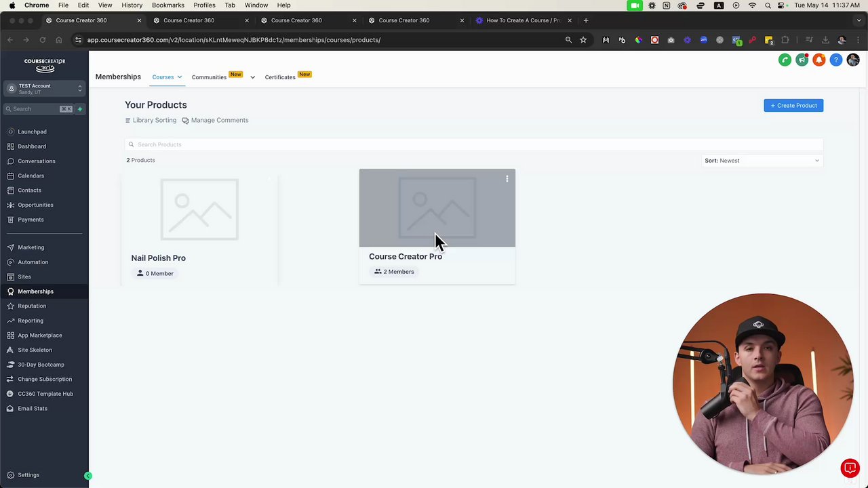Open Email Stats in the sidebar

click(x=33, y=409)
